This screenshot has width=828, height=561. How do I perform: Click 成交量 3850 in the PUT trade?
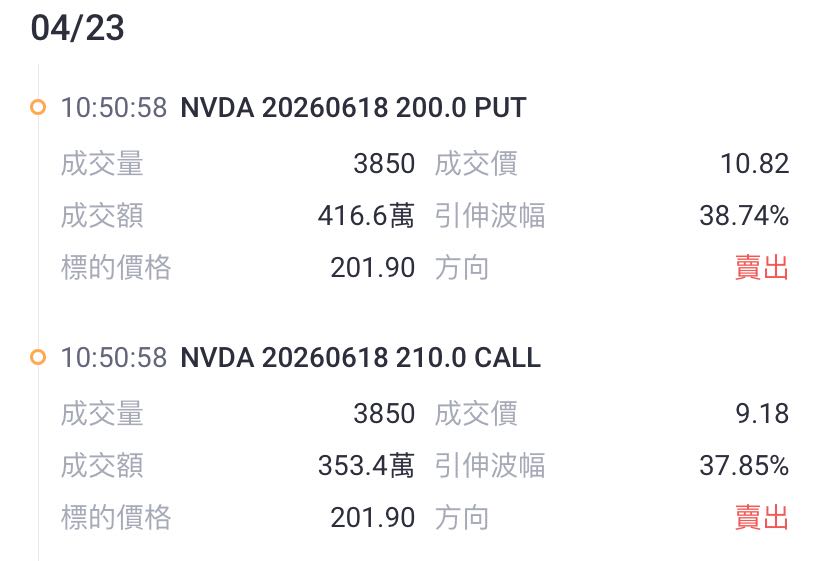pos(384,164)
